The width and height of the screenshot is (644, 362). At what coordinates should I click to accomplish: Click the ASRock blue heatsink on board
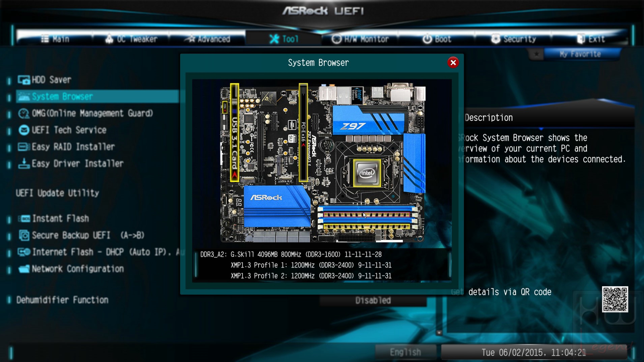tap(276, 206)
